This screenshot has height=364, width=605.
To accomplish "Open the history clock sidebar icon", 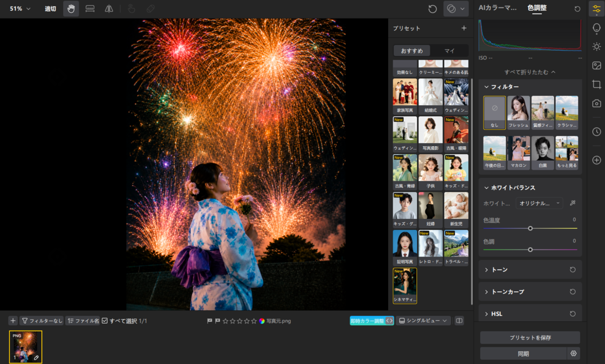I will tap(596, 132).
